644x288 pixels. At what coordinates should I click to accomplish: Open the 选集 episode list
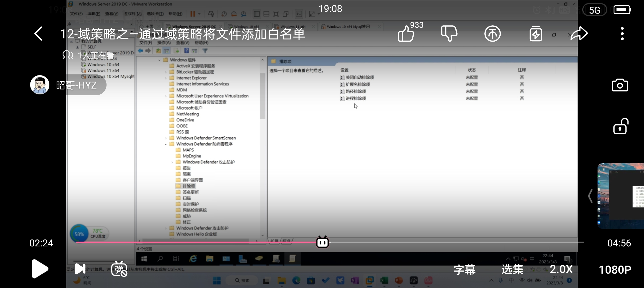point(512,269)
